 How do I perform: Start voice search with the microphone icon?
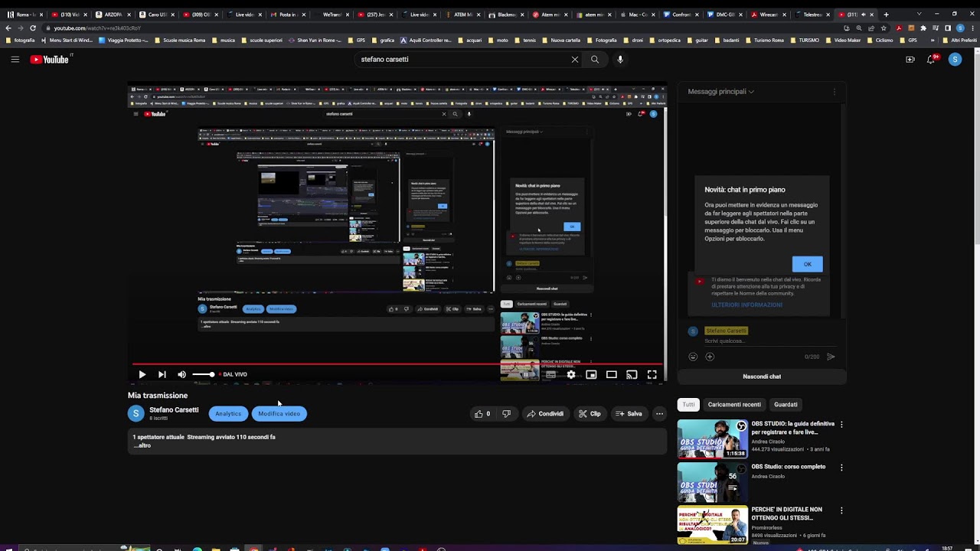(620, 59)
